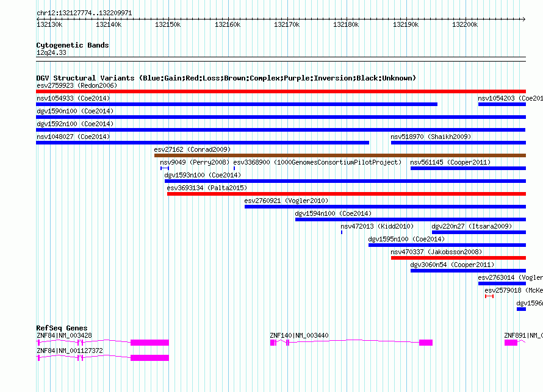Select the nsv1054933 (Coe2014) blue bar
Image resolution: width=543 pixels, height=392 pixels.
pyautogui.click(x=237, y=104)
